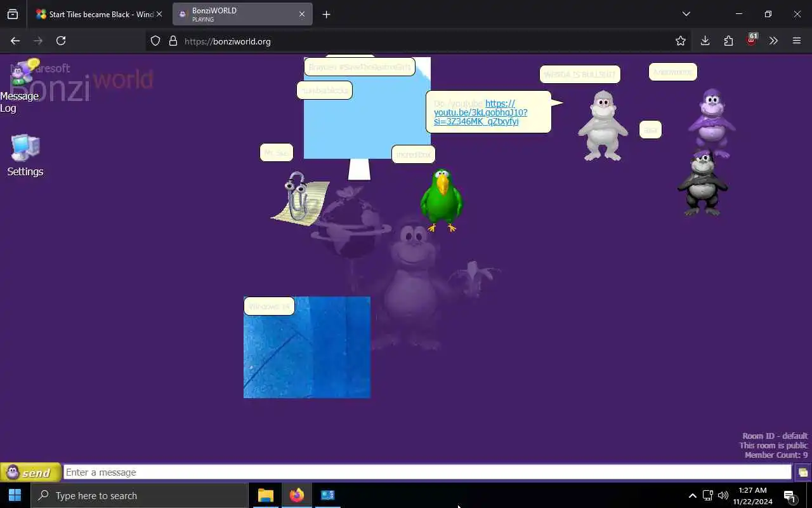The image size is (812, 508).
Task: Select Firefox icon in taskbar
Action: tap(296, 495)
